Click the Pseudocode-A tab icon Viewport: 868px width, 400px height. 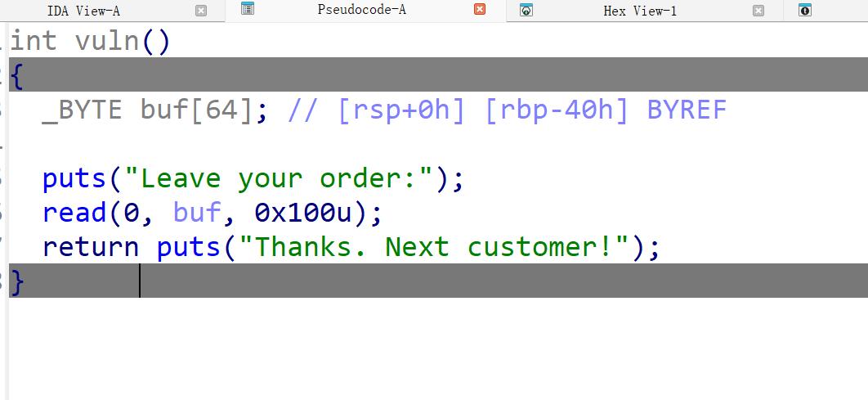[x=248, y=9]
